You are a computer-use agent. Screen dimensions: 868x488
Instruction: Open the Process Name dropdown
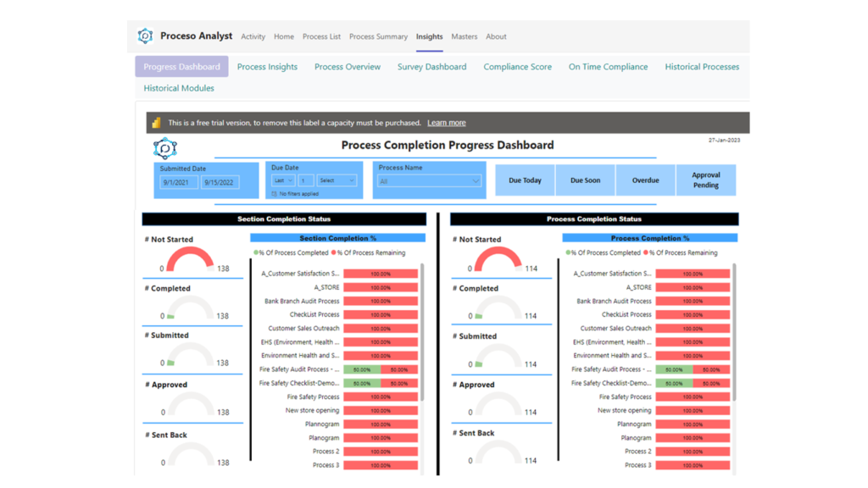tap(429, 181)
